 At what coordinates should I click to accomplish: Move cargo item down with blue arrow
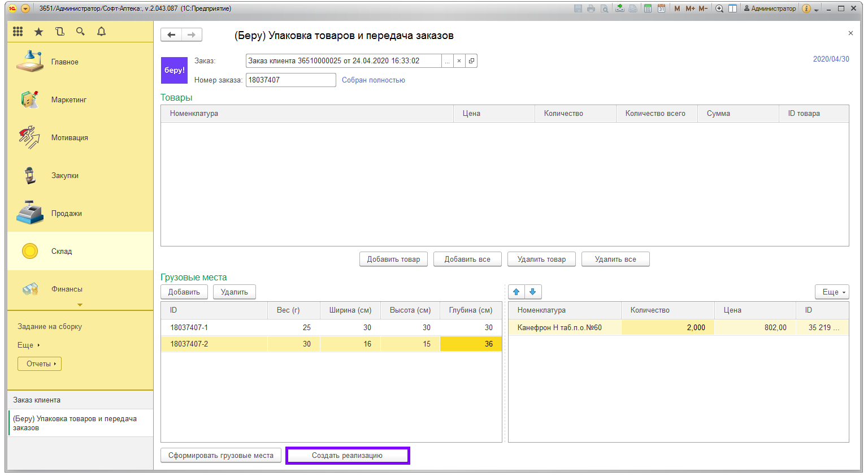[532, 292]
